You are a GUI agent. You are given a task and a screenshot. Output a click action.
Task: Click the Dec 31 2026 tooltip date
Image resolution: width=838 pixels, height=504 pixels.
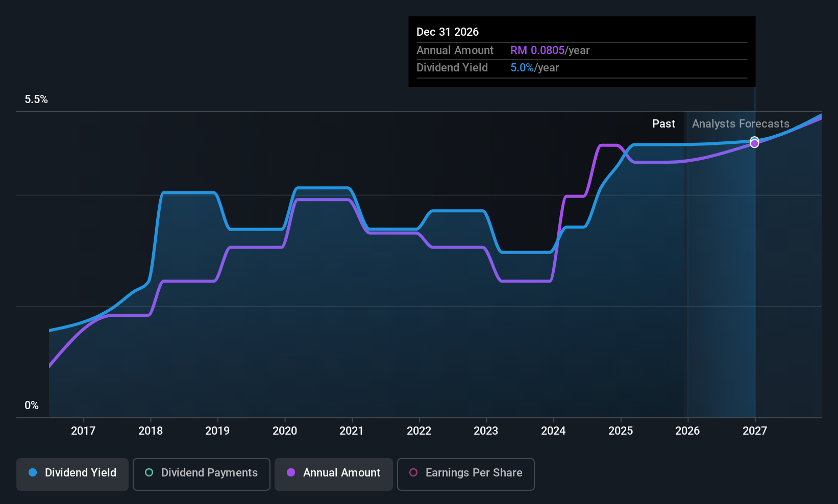click(448, 32)
